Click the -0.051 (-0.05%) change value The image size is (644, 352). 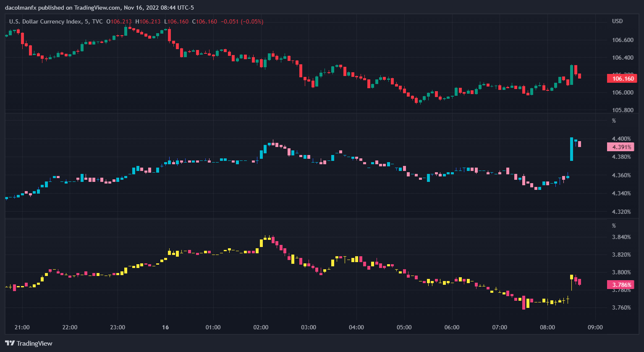point(242,21)
